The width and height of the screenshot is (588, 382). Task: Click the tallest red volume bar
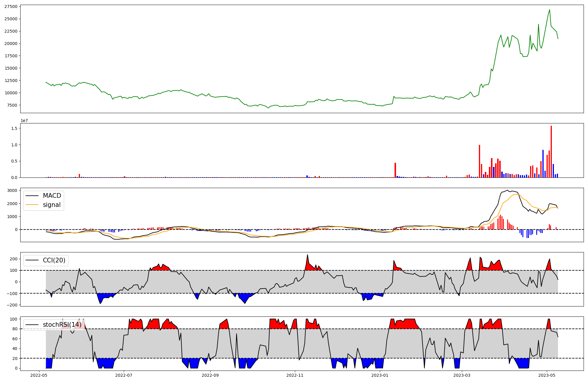point(551,152)
